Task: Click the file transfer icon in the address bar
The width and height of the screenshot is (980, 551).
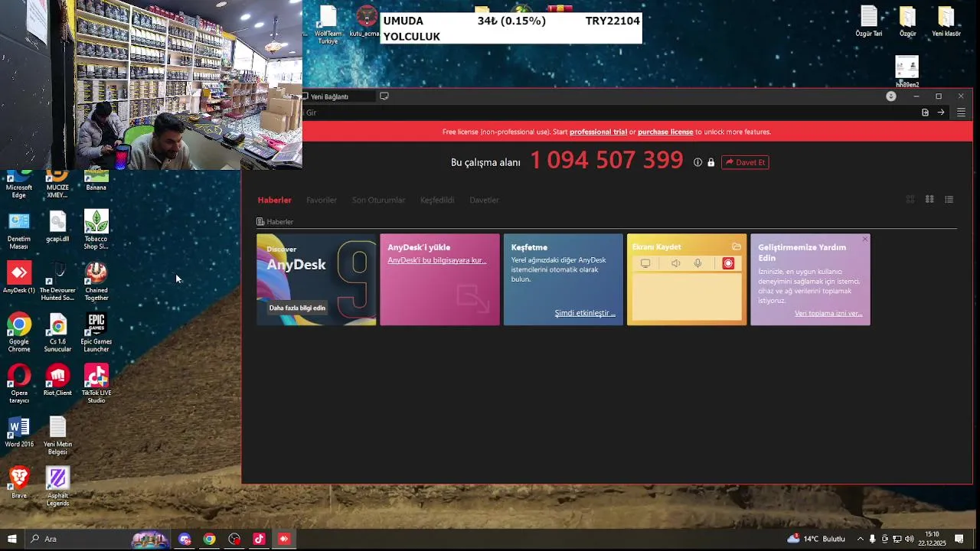Action: tap(925, 112)
